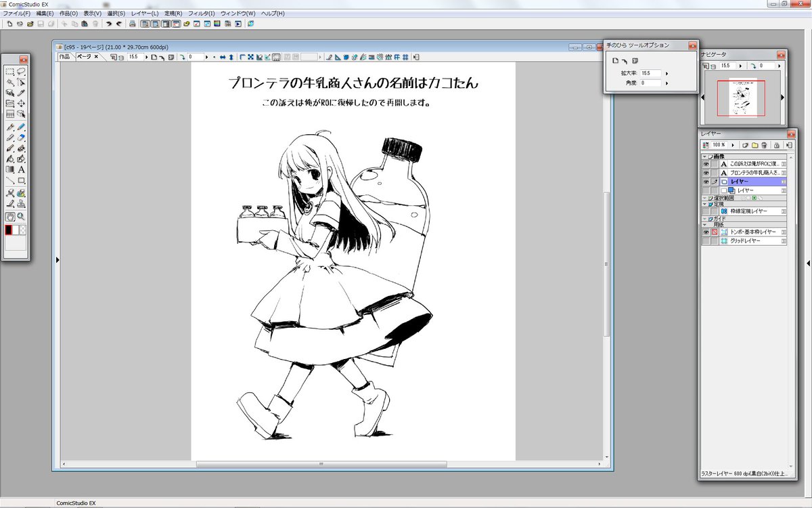Collapse the 用紙 layer group
Image resolution: width=812 pixels, height=508 pixels.
pos(704,225)
